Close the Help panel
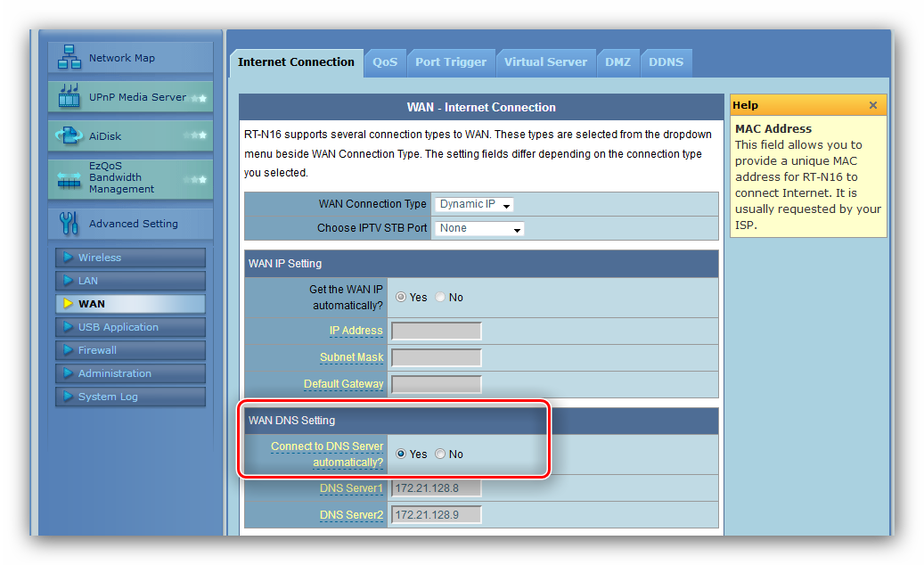 pos(872,105)
